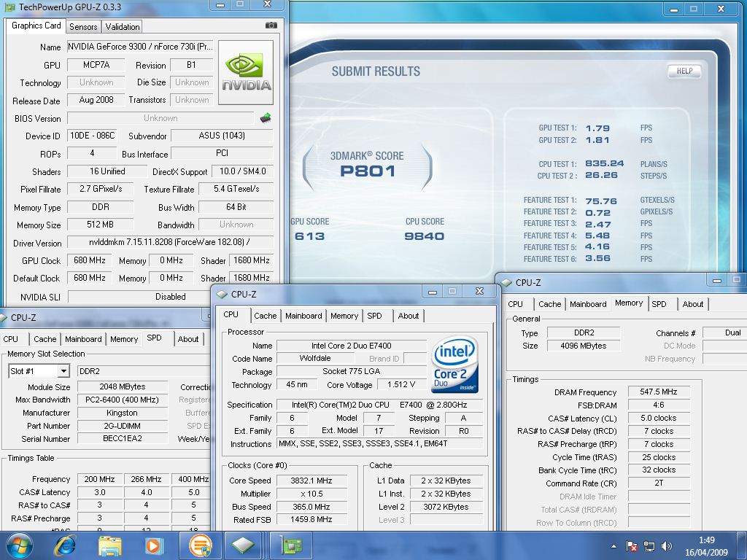The height and width of the screenshot is (560, 747).
Task: Switch to Sensors tab in GPU-Z
Action: 83,27
